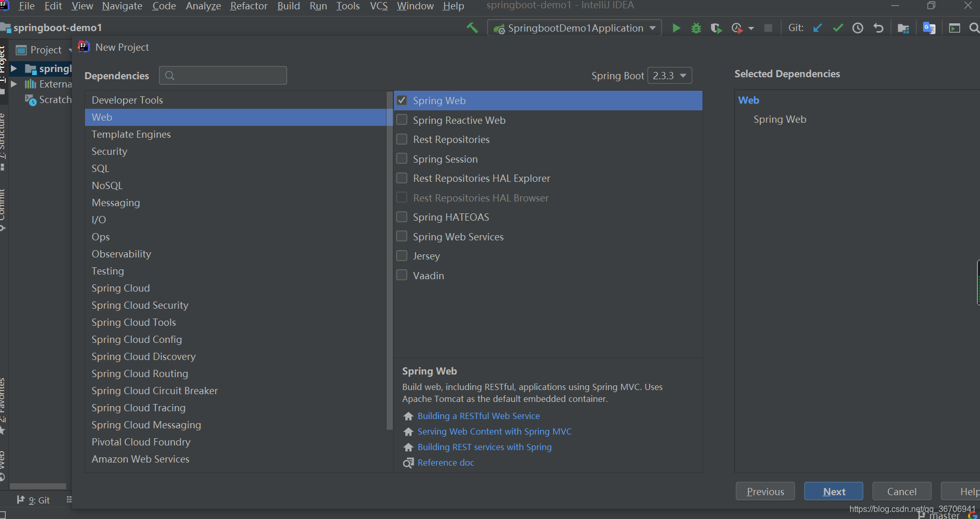This screenshot has height=519, width=980.
Task: Check the Spring Web Services option
Action: [x=402, y=236]
